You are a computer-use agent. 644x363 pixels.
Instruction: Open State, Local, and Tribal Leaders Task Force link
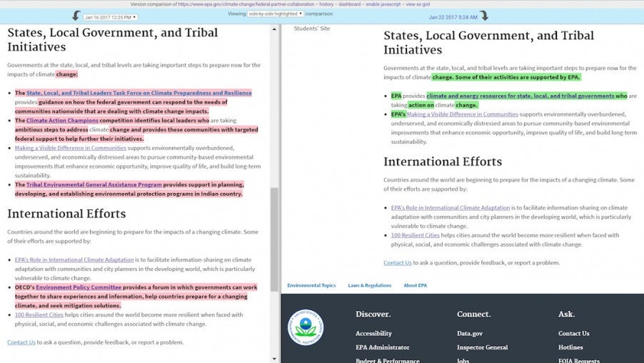pos(139,93)
